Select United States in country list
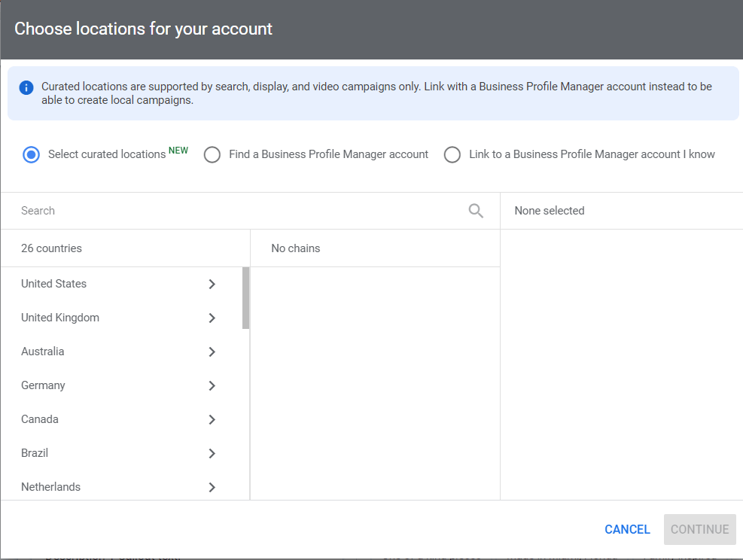The image size is (743, 560). point(54,284)
